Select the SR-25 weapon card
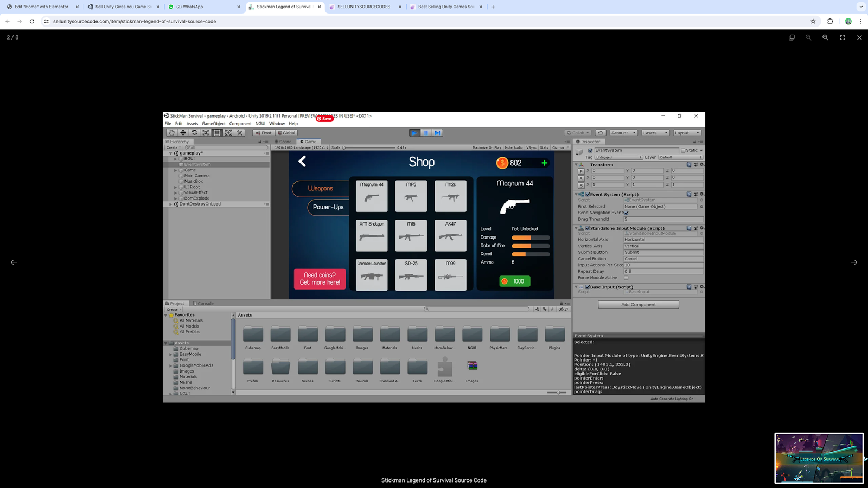The height and width of the screenshot is (488, 868). 411,275
